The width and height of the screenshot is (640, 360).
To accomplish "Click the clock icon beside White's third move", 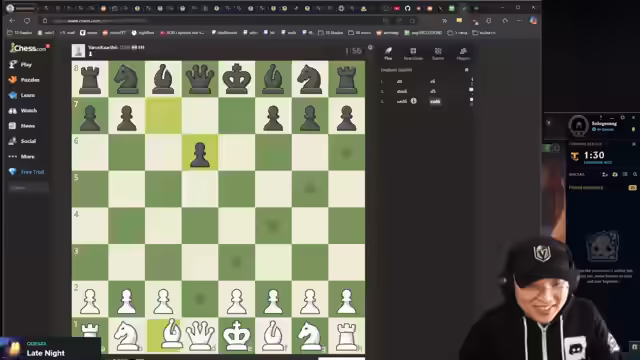I will coord(413,101).
